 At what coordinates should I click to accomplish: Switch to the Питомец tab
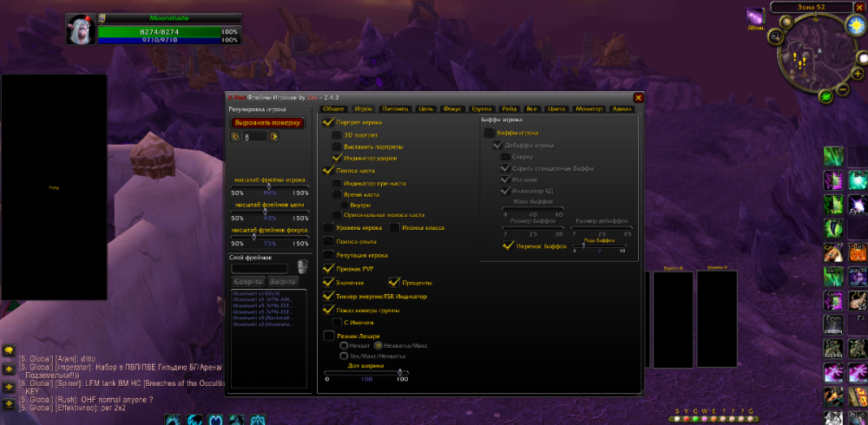coord(395,109)
